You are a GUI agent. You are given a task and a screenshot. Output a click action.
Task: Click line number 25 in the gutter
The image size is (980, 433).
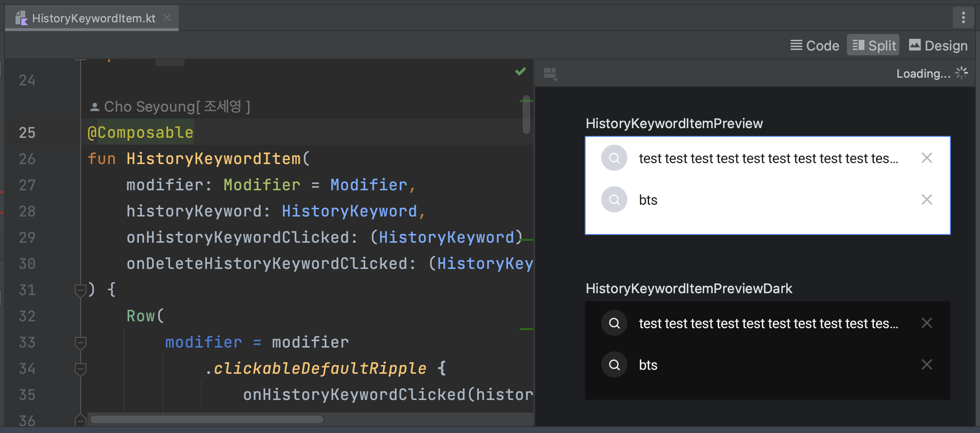click(x=27, y=133)
